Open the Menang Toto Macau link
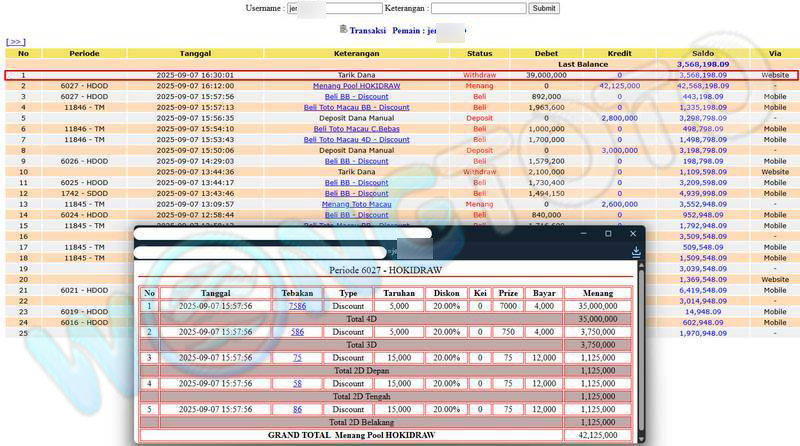The image size is (800, 446). pyautogui.click(x=356, y=204)
